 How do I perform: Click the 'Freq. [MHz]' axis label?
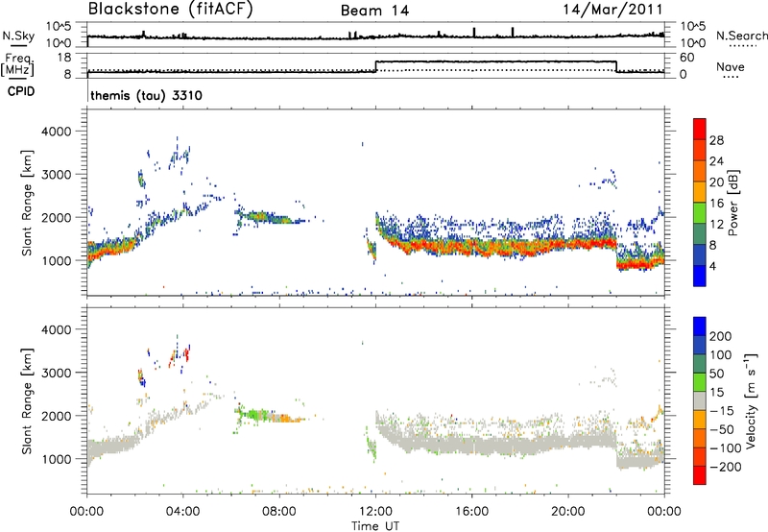coord(17,64)
